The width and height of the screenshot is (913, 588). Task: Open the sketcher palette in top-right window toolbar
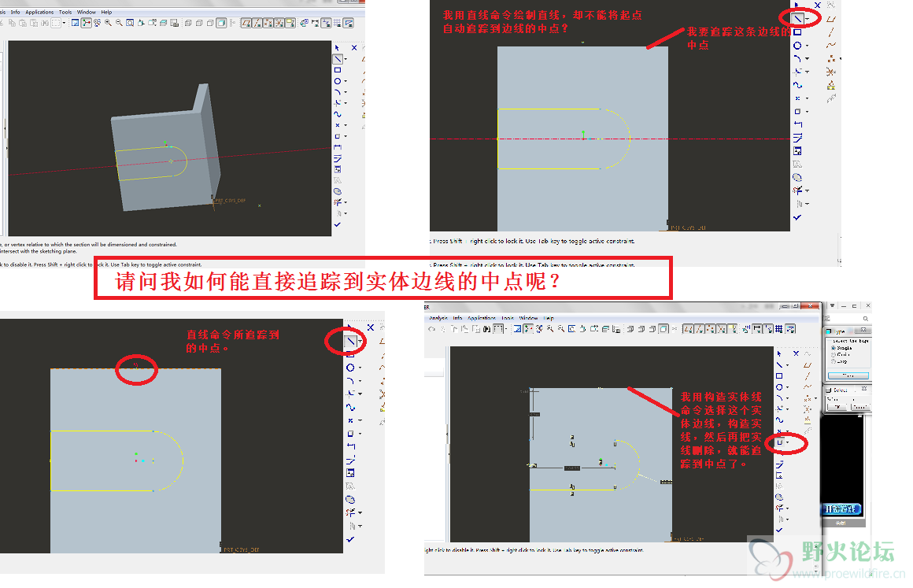tap(797, 178)
